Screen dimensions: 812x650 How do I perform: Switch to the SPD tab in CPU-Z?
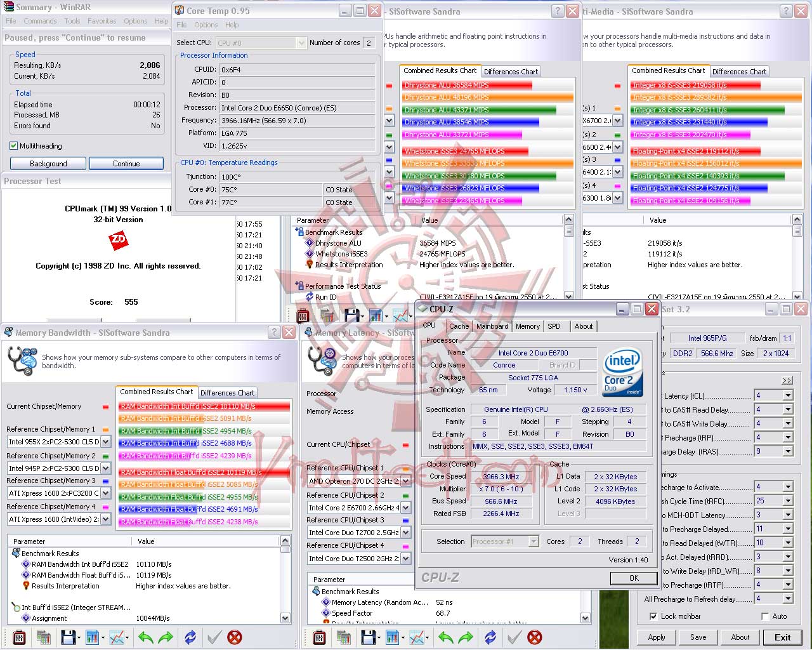(554, 326)
